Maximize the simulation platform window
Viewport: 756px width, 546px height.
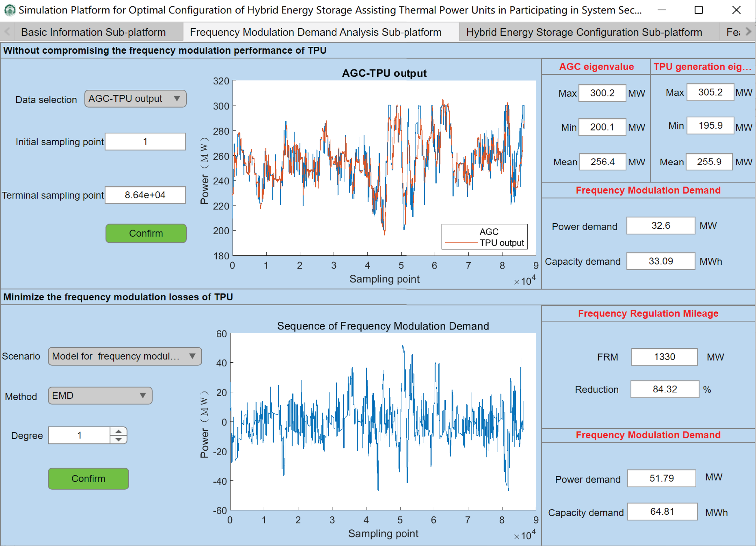point(698,10)
